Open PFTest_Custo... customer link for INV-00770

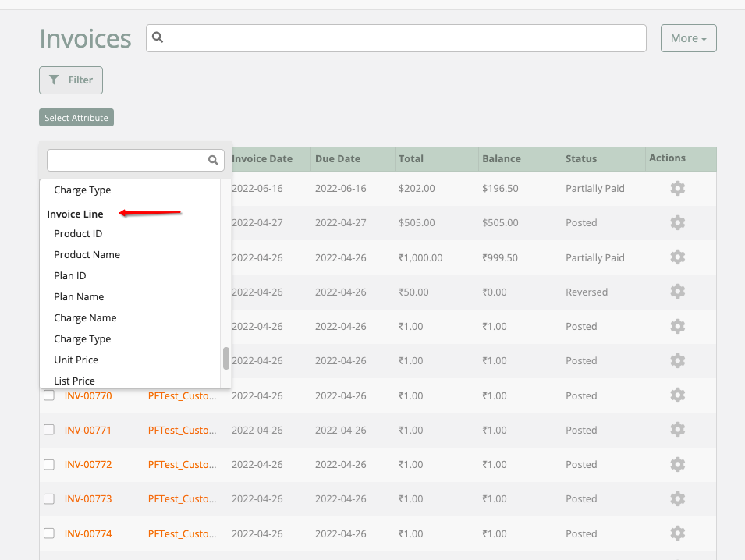(x=182, y=395)
